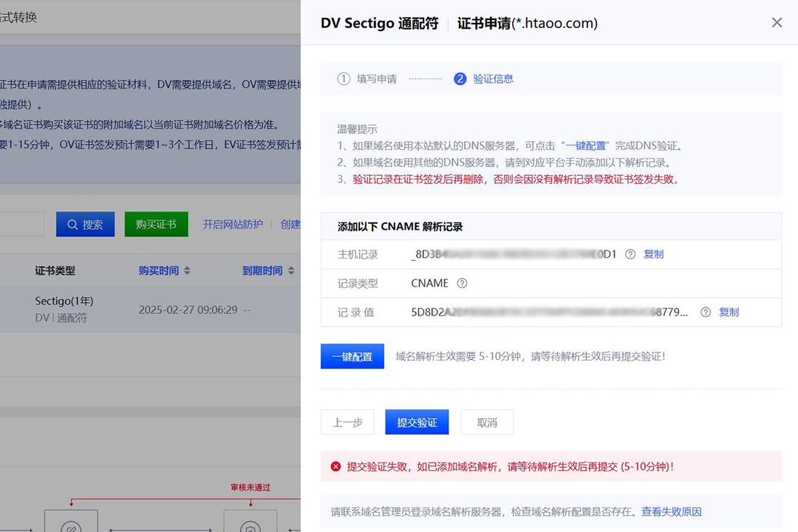Cancel the application with 取消 button
The width and height of the screenshot is (798, 532).
point(487,422)
